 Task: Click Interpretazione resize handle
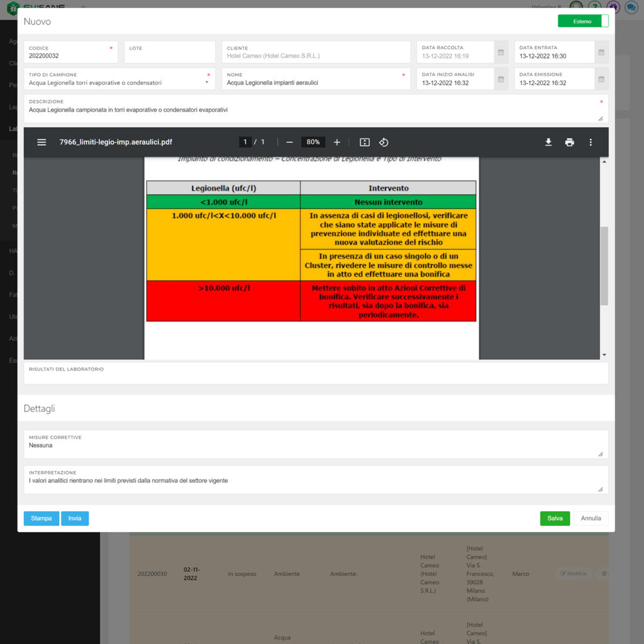pyautogui.click(x=601, y=489)
